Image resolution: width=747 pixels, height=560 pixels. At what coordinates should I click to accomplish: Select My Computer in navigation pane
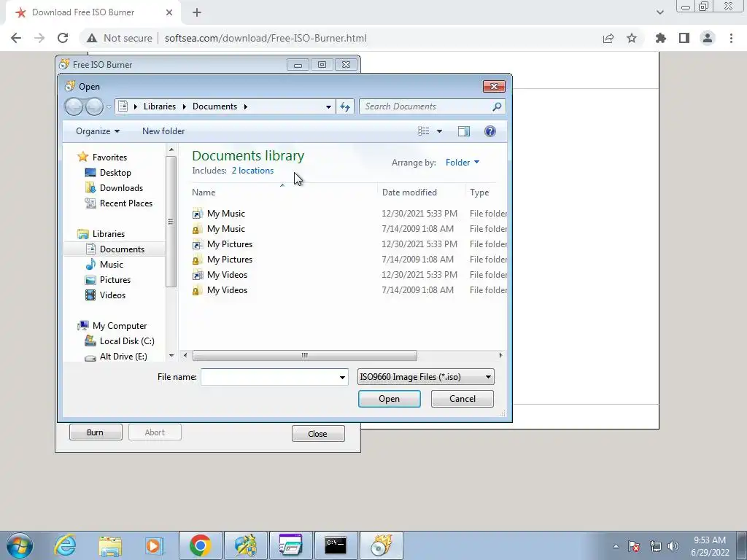coord(120,326)
